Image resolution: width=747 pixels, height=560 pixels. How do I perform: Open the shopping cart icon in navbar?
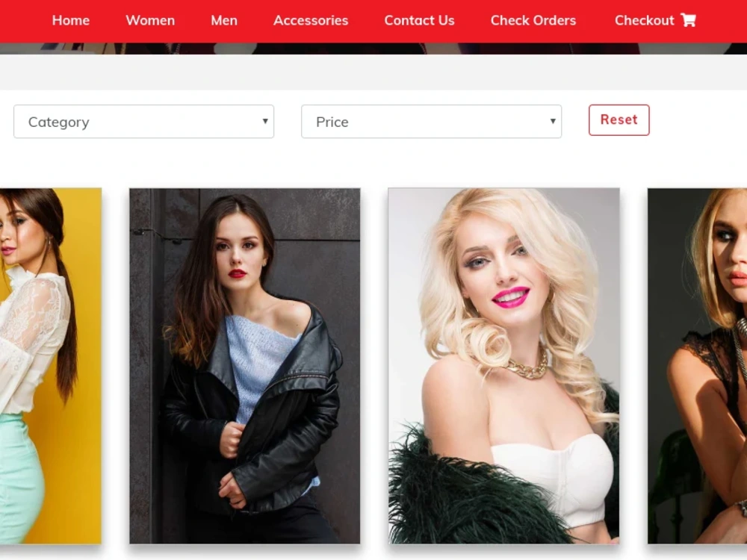coord(689,20)
